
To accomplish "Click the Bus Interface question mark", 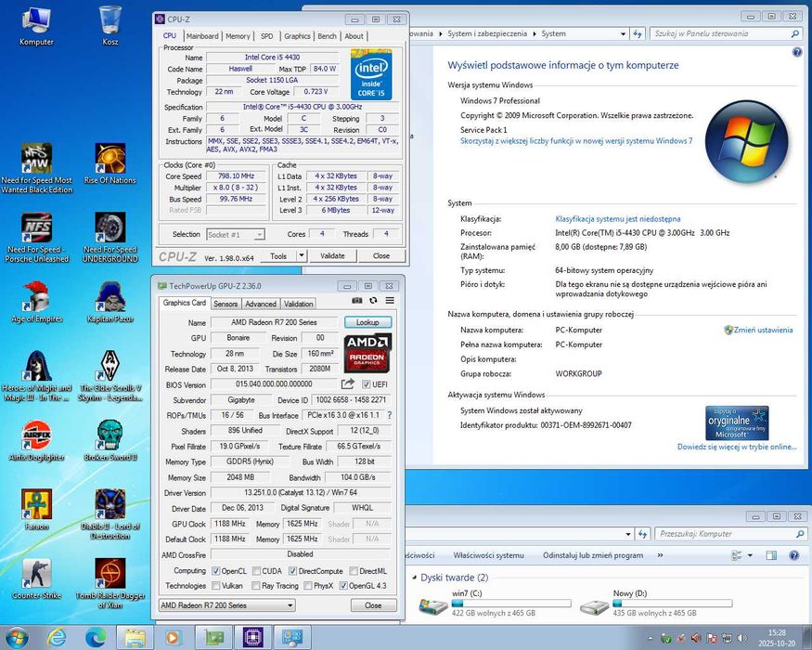I will coord(390,415).
